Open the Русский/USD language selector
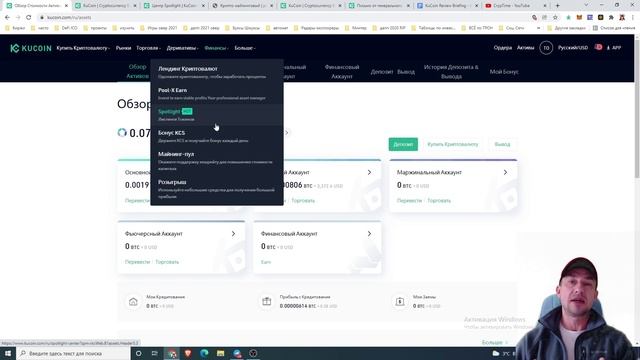This screenshot has width=640, height=360. click(x=573, y=48)
